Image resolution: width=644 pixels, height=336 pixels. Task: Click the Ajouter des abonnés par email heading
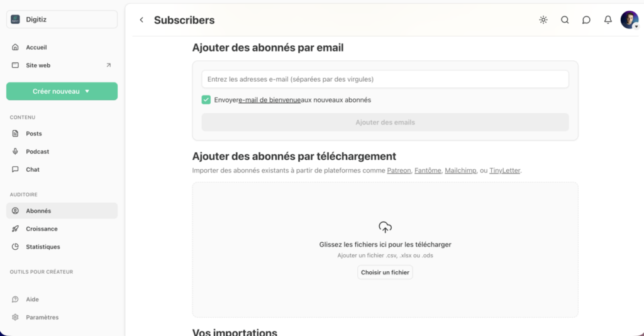[x=268, y=48]
